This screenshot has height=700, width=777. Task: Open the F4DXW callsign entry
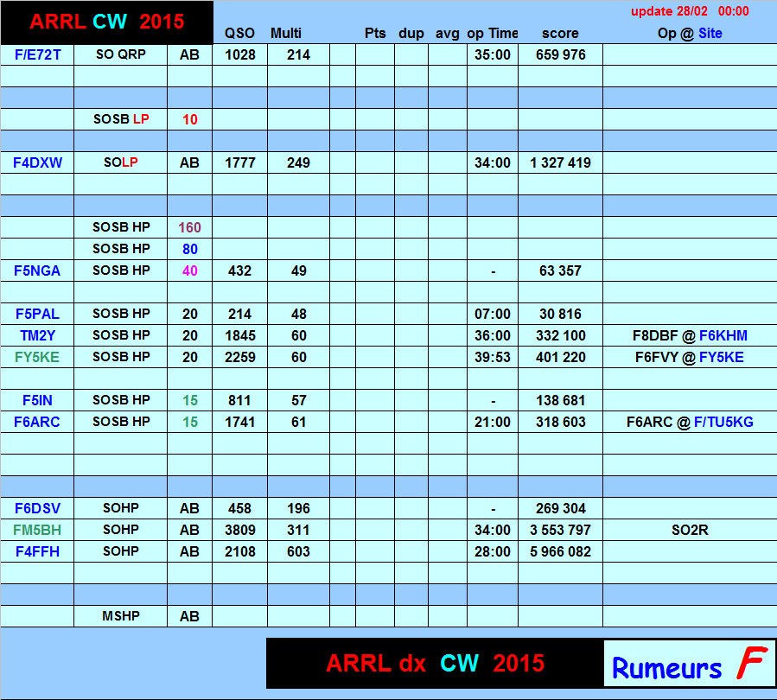pyautogui.click(x=38, y=162)
